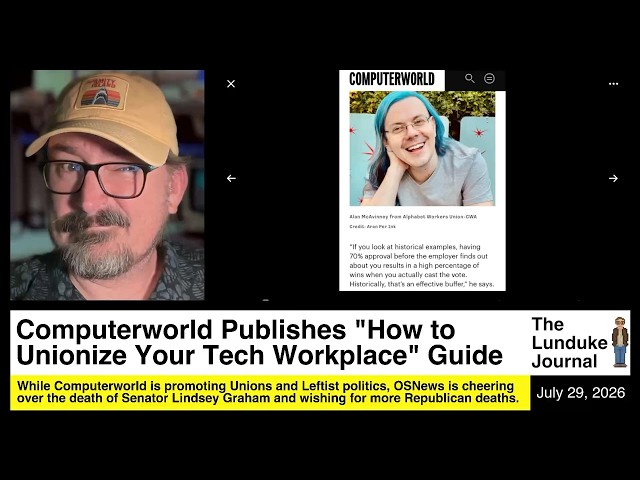This screenshot has height=480, width=640.
Task: Click the shark patch on the cap
Action: click(101, 93)
